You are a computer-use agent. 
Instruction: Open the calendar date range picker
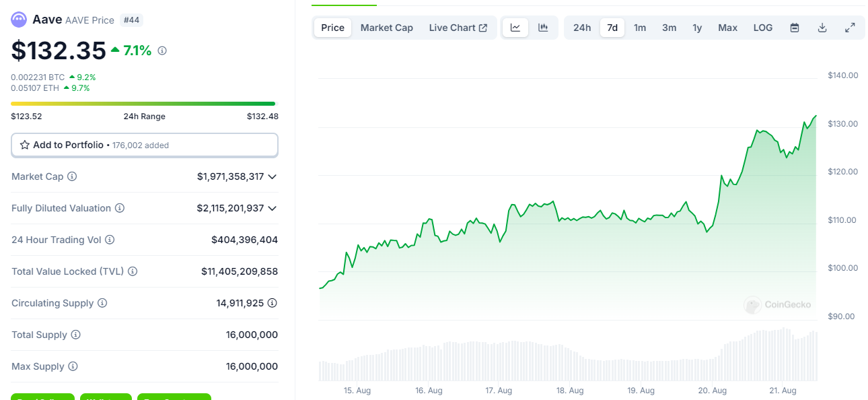click(795, 28)
